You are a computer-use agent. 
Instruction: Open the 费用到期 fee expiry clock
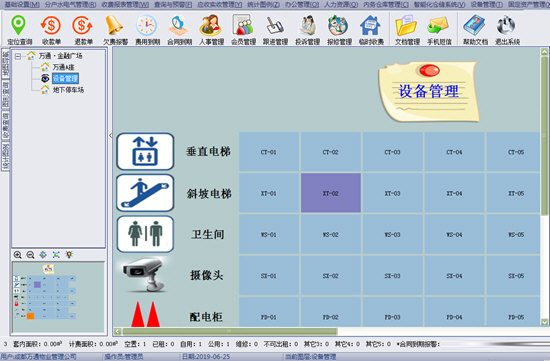[147, 30]
